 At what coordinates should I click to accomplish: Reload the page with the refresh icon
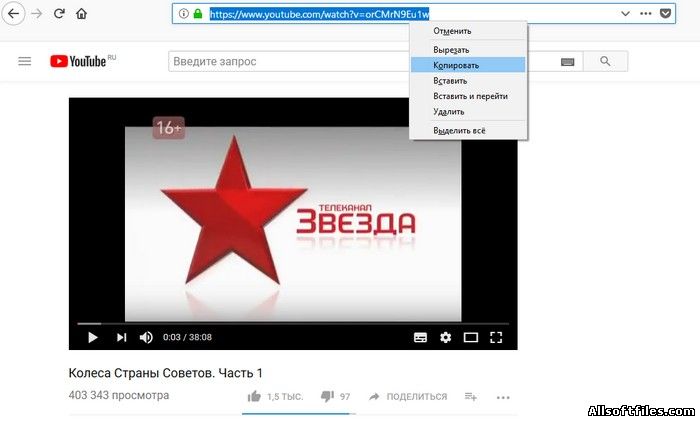tap(59, 14)
